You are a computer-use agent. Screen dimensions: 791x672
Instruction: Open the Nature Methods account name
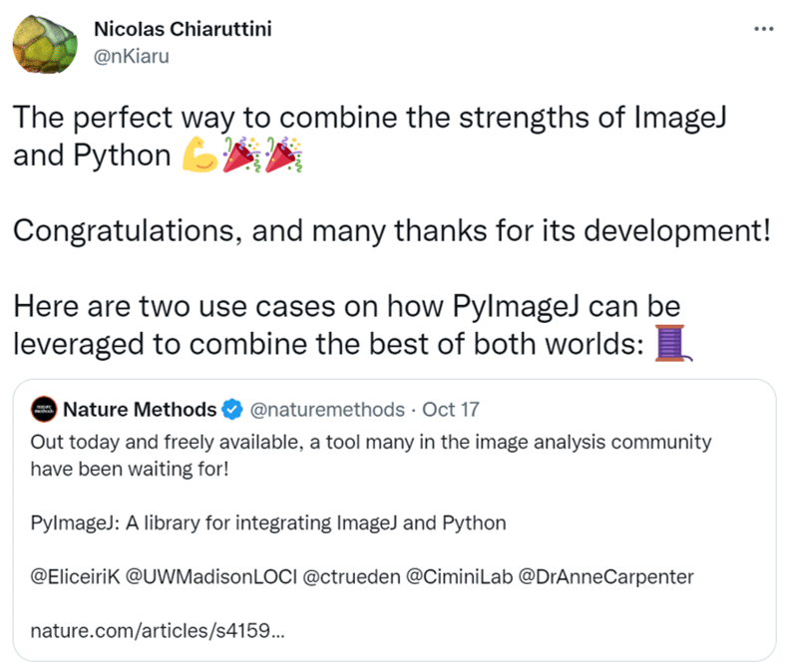[x=140, y=409]
